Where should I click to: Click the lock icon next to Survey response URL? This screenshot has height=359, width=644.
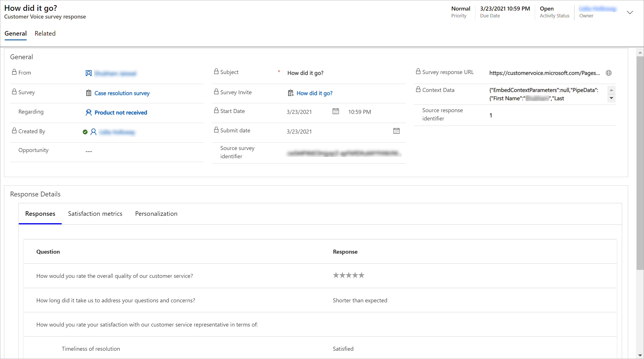pos(418,72)
